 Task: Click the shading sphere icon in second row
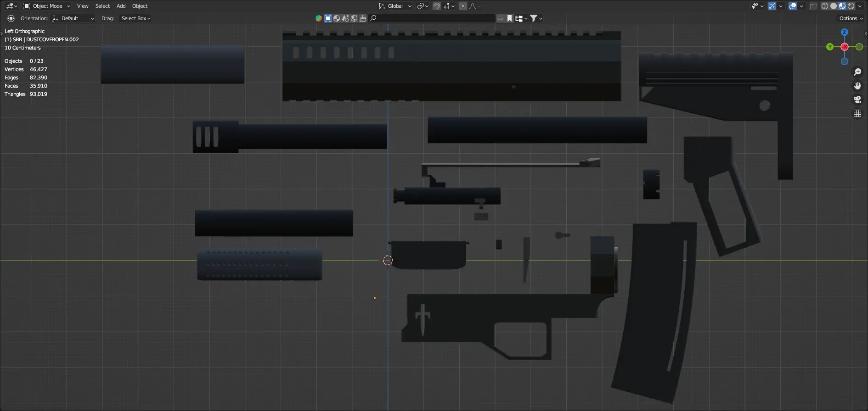pos(337,18)
